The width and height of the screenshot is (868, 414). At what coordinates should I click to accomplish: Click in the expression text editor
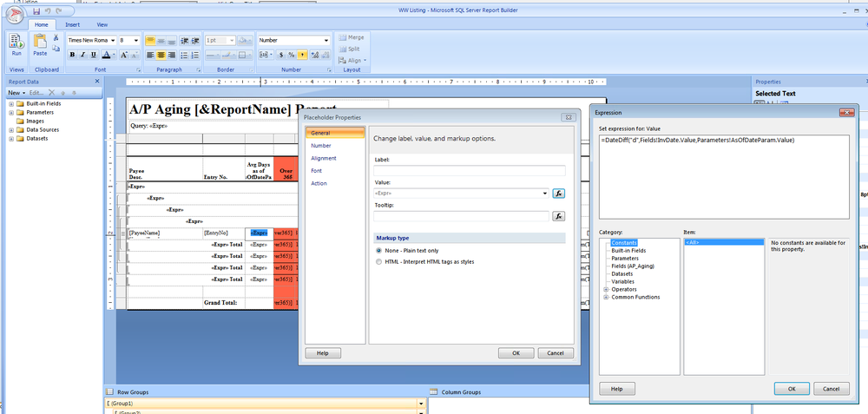pyautogui.click(x=724, y=176)
